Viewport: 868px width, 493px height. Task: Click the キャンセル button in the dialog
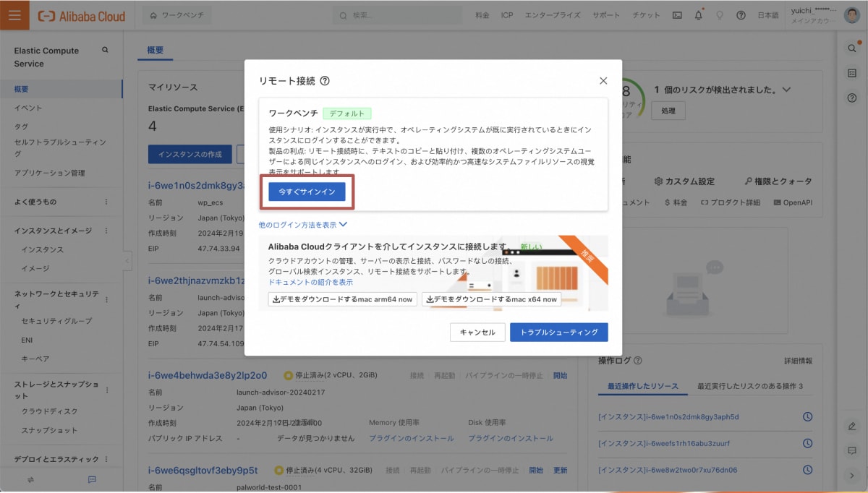[x=477, y=333]
